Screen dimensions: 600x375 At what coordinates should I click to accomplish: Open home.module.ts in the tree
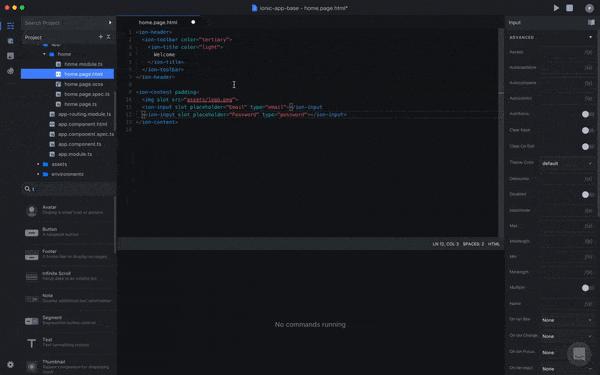[x=83, y=64]
